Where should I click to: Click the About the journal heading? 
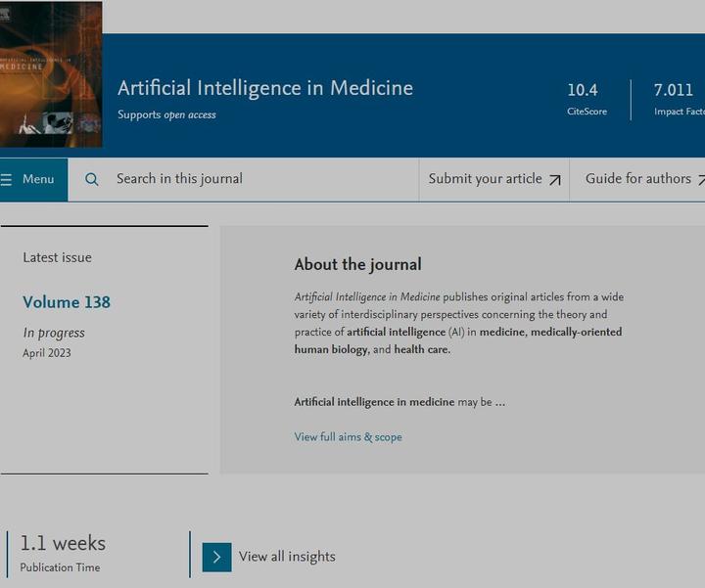click(x=357, y=264)
